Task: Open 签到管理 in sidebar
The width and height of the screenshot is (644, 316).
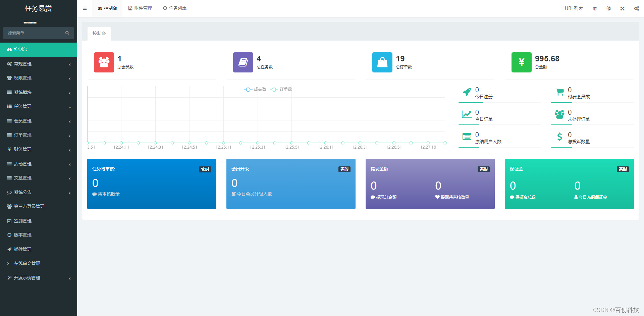Action: pos(39,221)
